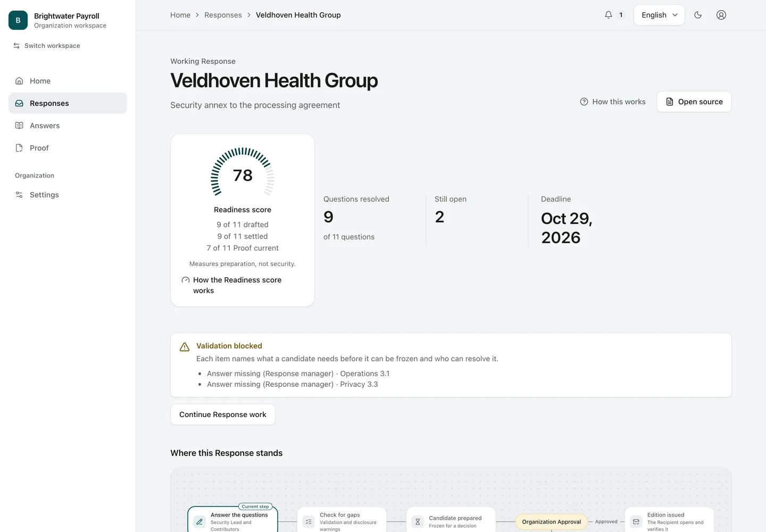Click the pencil icon on Answer the questions
766x532 pixels.
[199, 522]
